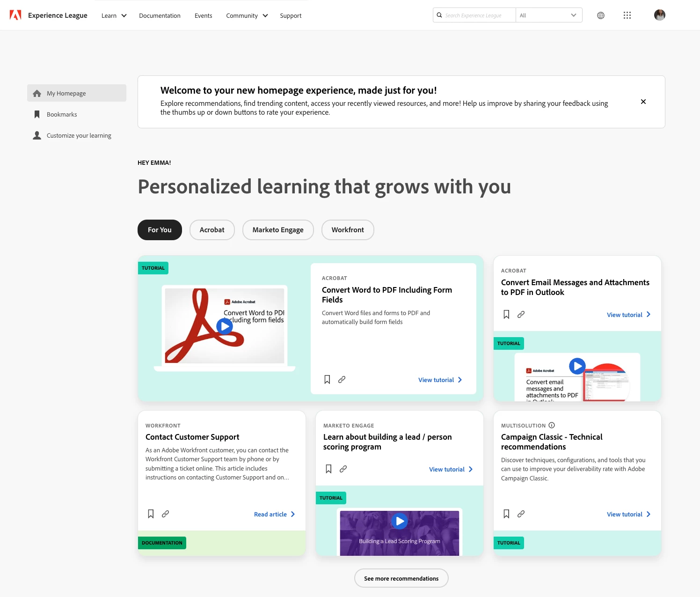Screen dimensions: 700x597
Task: Bookmark the Campaign Classic recommendations card
Action: tap(506, 514)
